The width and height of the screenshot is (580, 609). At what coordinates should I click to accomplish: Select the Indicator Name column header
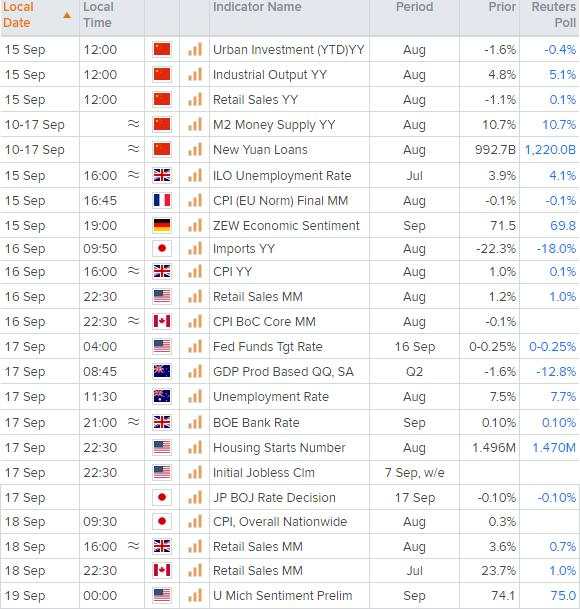257,7
